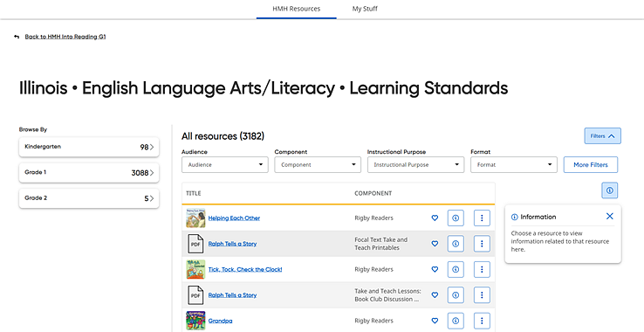Open more options for Helping Each Other
Screen dimensions: 644x332
point(482,218)
